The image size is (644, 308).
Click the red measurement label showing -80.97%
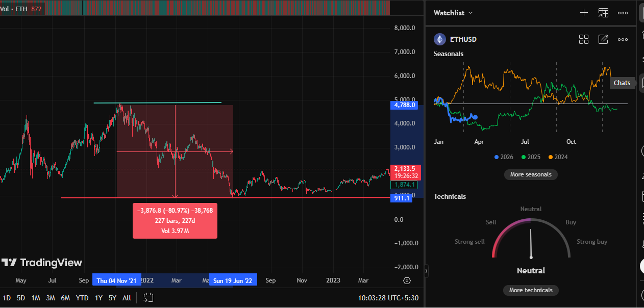[175, 220]
